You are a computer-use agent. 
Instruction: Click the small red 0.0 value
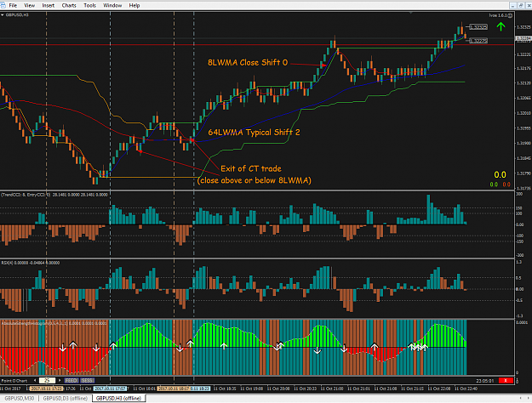point(506,184)
